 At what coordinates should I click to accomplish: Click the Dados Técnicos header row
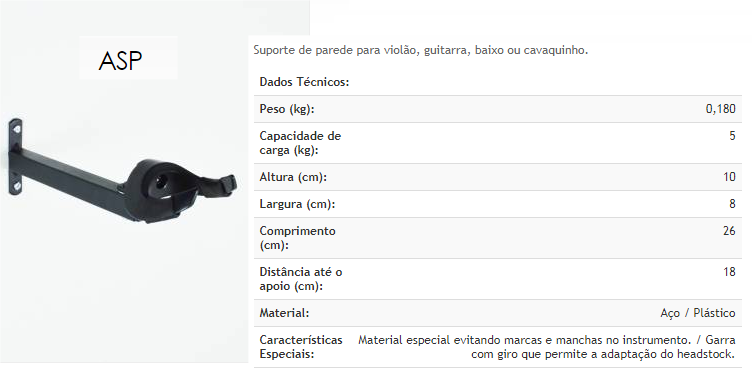[498, 82]
